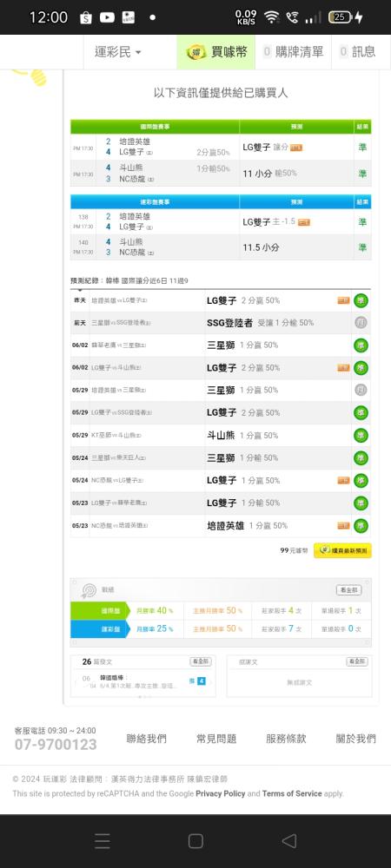The height and width of the screenshot is (868, 391).
Task: Select the 運彩盤 blue stats tab
Action: coord(98,628)
